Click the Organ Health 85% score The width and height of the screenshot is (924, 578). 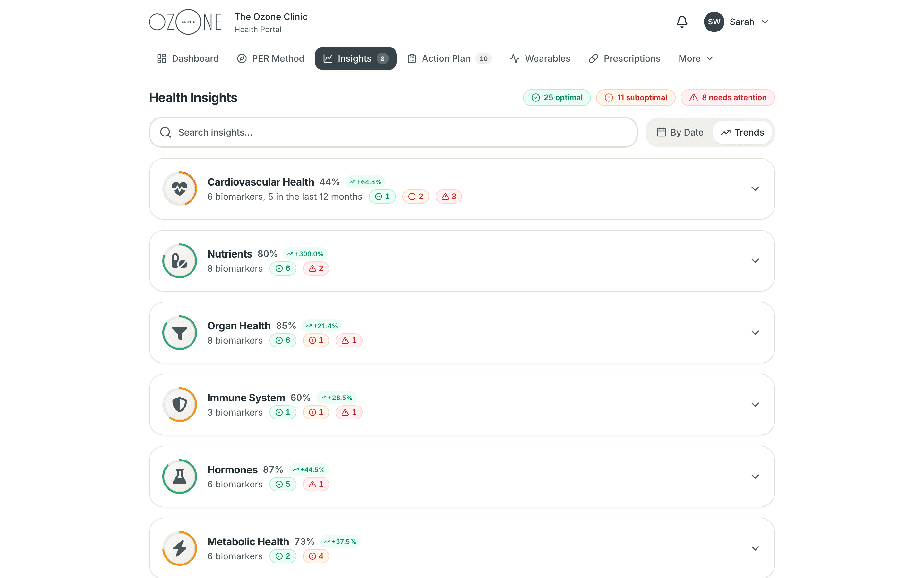click(x=286, y=326)
